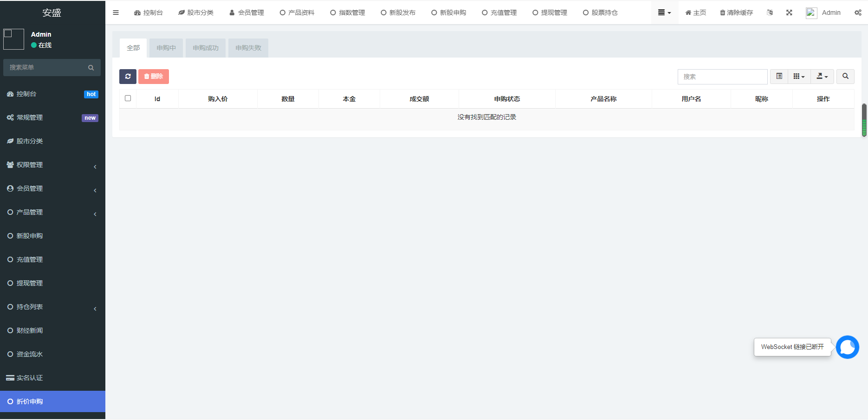868x420 pixels.
Task: Open the 新股发布 menu item
Action: tap(398, 13)
